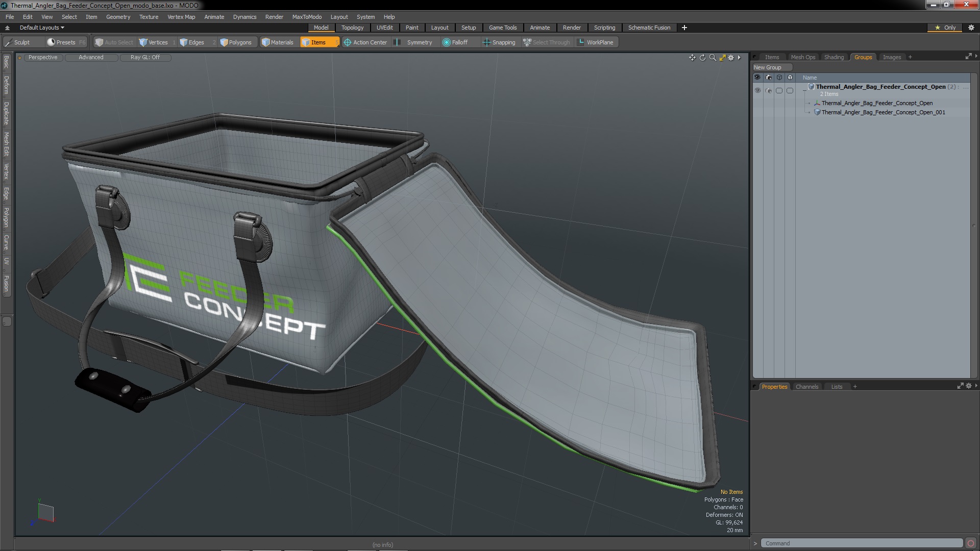The image size is (980, 551).
Task: Open the Vertex Map menu
Action: [x=181, y=17]
